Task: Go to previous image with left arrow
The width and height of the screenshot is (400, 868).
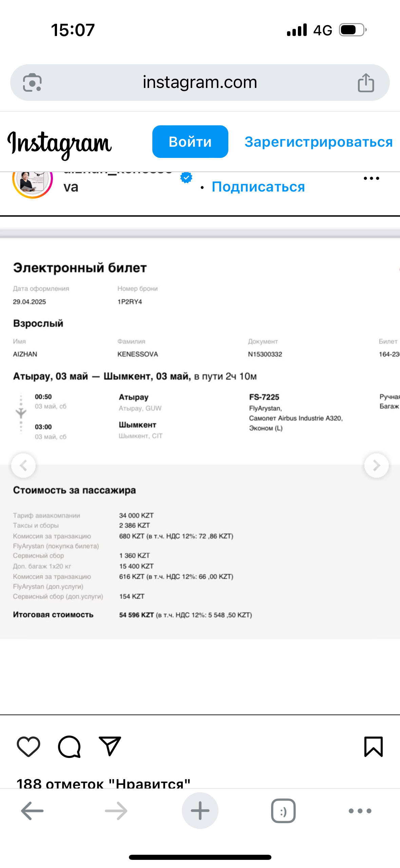Action: point(23,465)
